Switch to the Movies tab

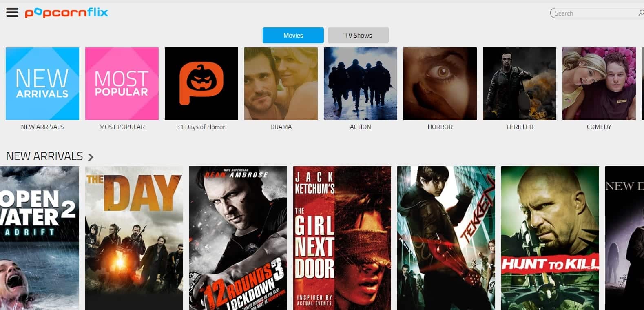[293, 35]
